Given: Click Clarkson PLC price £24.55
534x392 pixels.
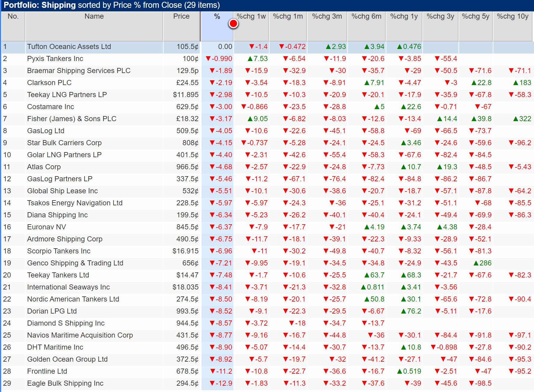Looking at the screenshot, I should [187, 83].
